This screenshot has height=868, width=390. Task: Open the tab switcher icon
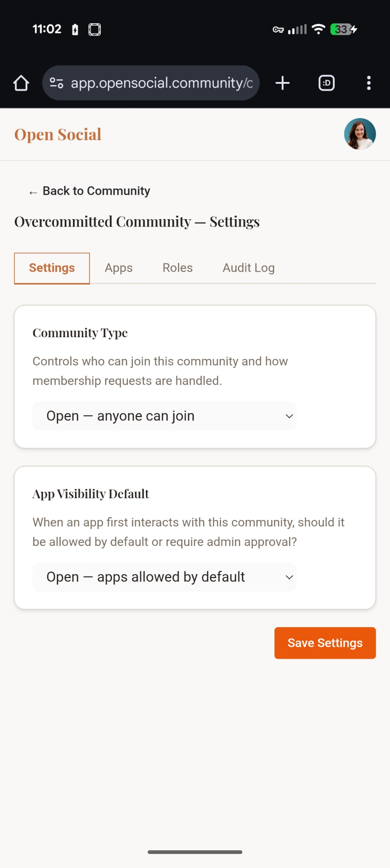point(326,83)
